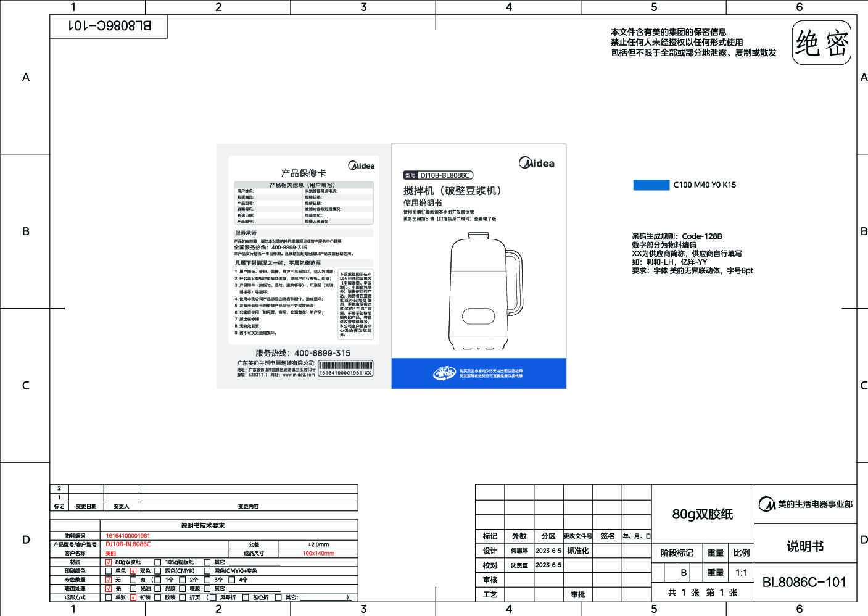Click the 搅拌机（破壁豆浆机）title

(x=455, y=191)
